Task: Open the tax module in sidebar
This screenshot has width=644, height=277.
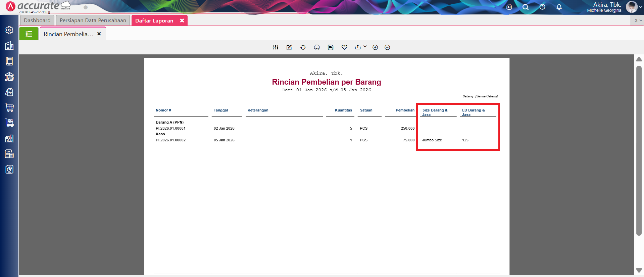Action: (9, 154)
